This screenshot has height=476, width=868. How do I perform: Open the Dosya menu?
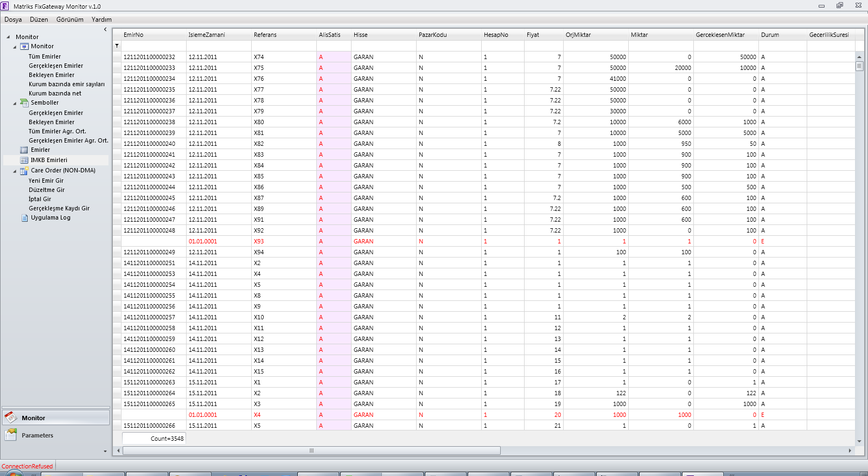point(13,20)
